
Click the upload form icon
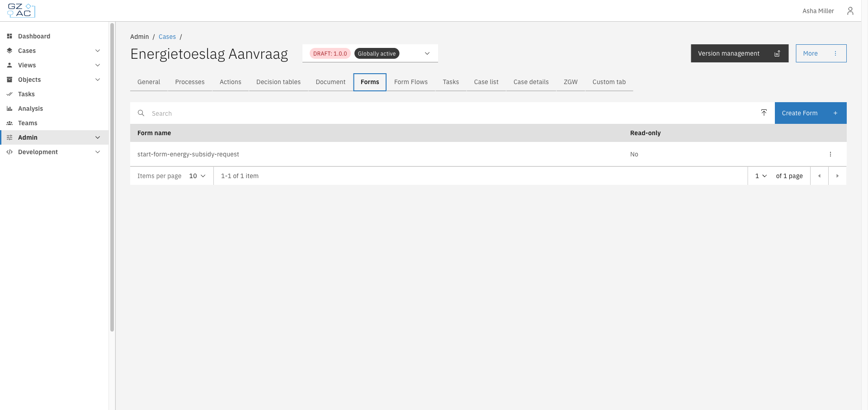click(x=764, y=113)
